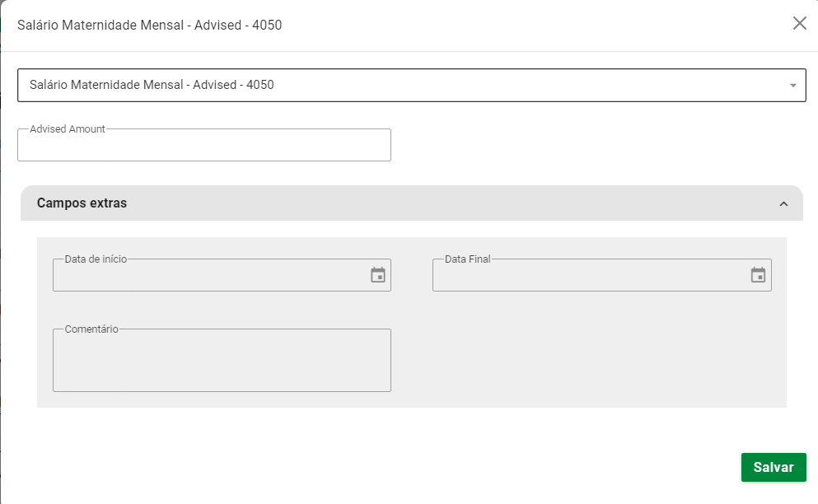The height and width of the screenshot is (504, 818).
Task: Click the selected value text in the selector
Action: tap(152, 85)
